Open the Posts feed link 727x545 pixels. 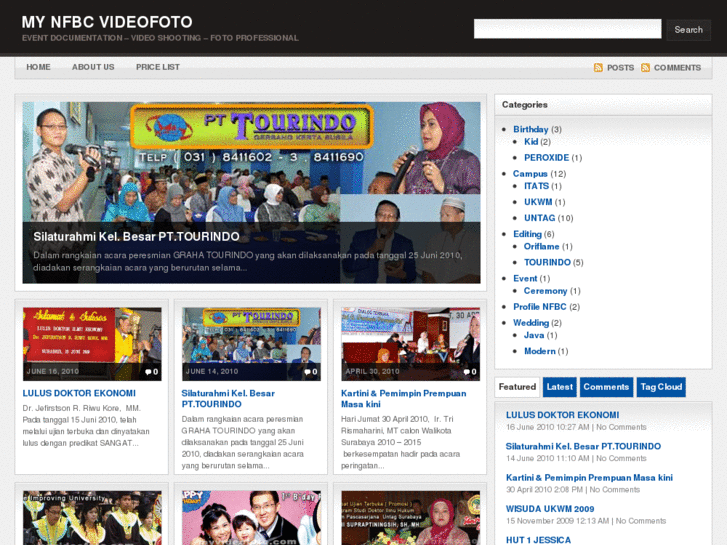click(x=620, y=68)
